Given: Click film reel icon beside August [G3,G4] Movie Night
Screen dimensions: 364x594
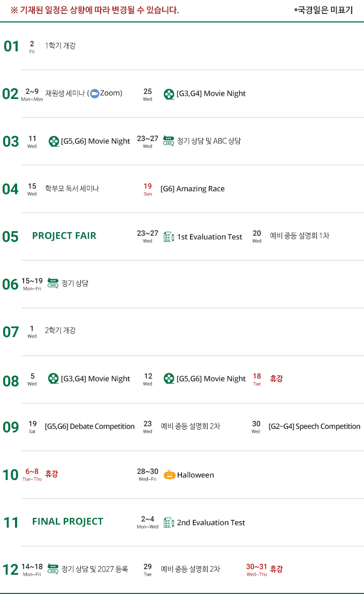Looking at the screenshot, I should tap(54, 379).
